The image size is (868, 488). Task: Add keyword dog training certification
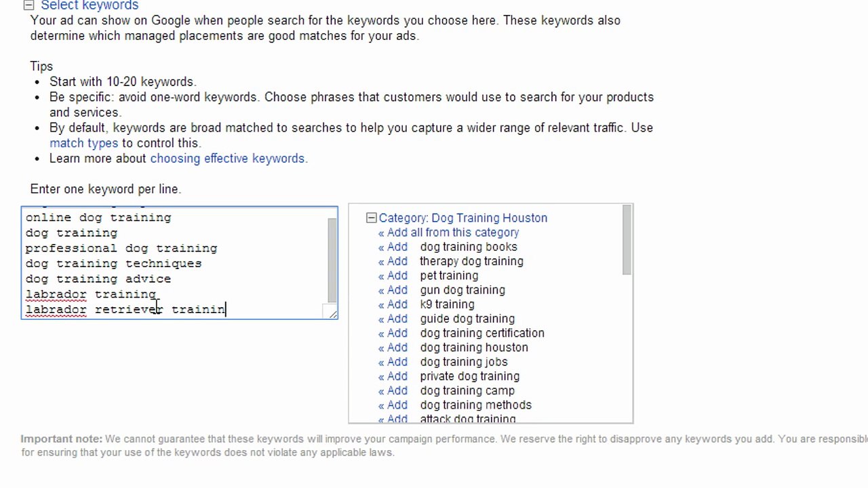point(393,333)
